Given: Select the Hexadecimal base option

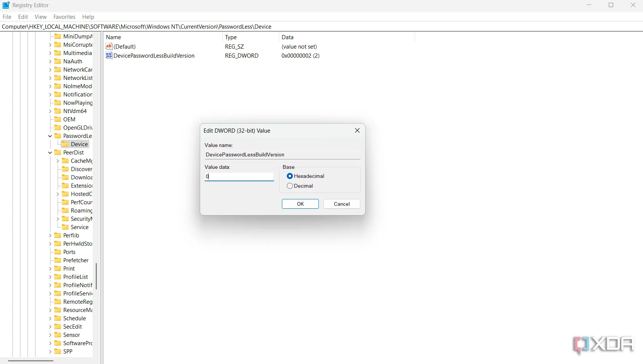Looking at the screenshot, I should (x=306, y=176).
